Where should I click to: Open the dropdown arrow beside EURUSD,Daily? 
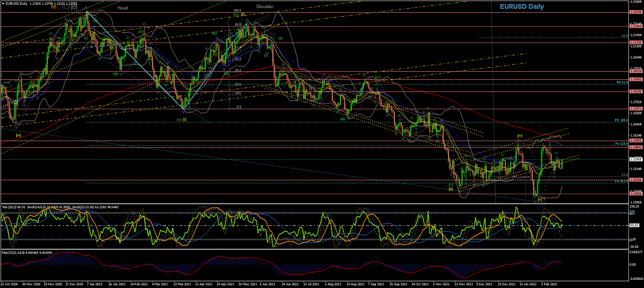(2, 4)
